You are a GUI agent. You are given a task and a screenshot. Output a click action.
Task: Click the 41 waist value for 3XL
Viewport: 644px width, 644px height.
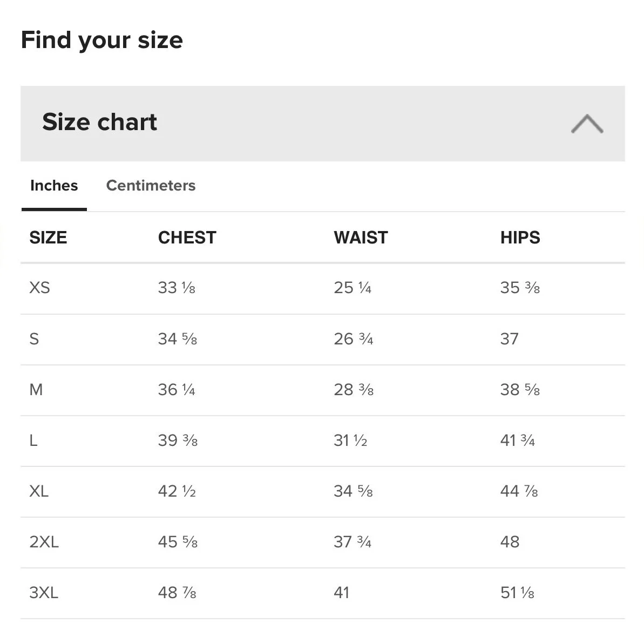342,593
